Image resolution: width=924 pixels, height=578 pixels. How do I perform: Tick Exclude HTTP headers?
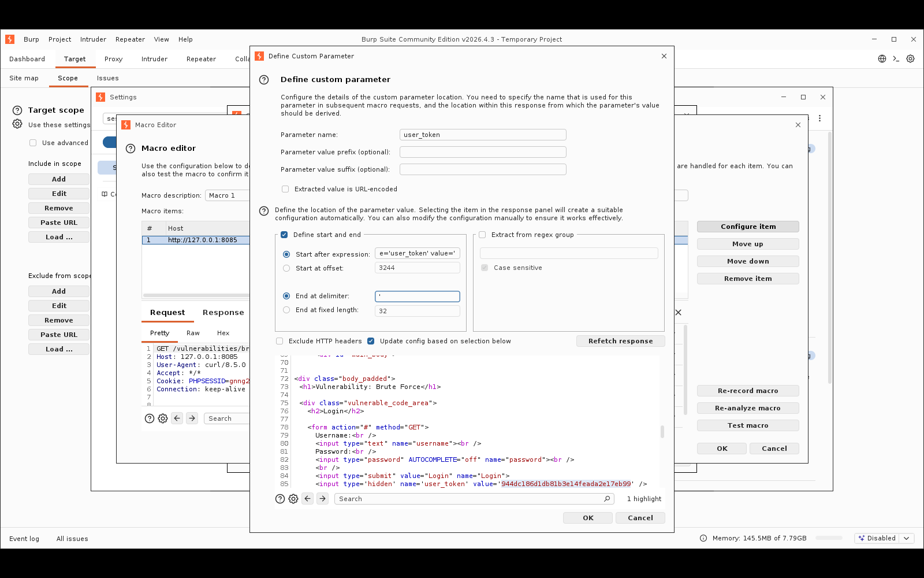point(280,341)
